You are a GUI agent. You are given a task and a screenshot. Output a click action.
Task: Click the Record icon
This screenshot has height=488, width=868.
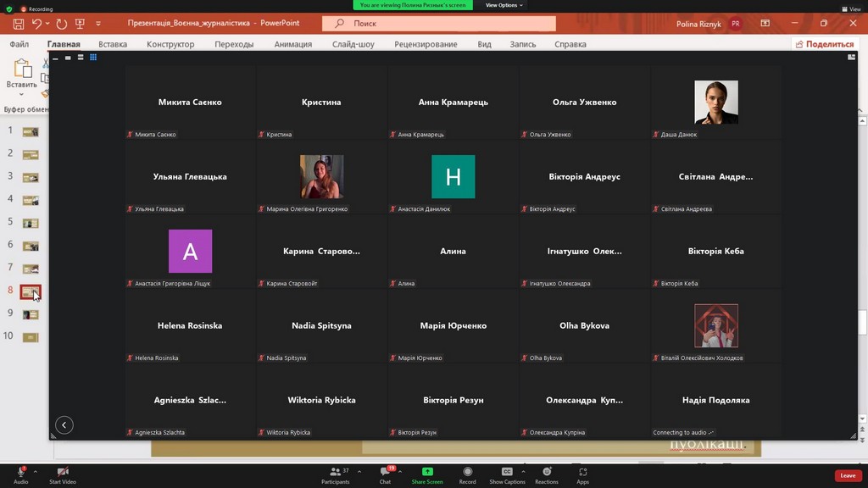click(x=467, y=472)
